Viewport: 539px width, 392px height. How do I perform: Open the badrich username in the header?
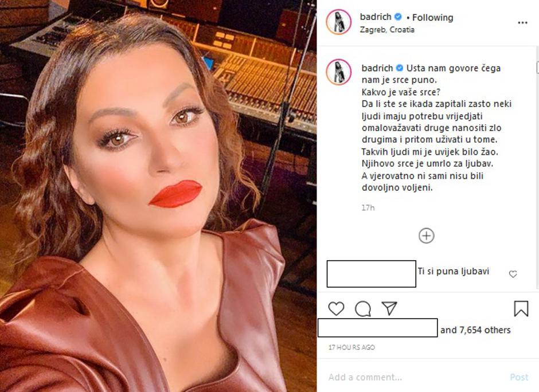(x=376, y=17)
